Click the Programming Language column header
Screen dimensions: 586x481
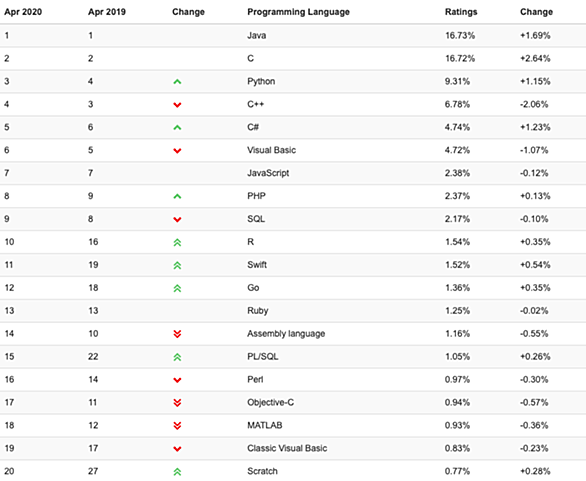[x=298, y=12]
